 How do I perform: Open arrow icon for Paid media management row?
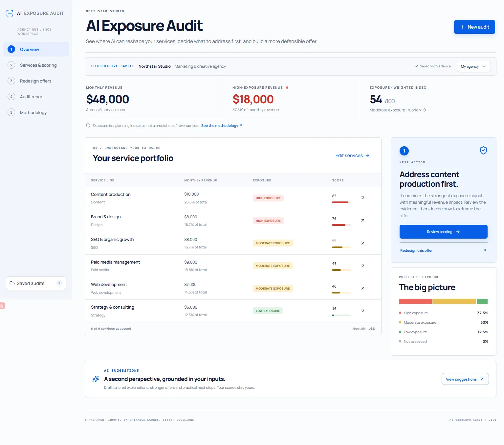coord(363,266)
